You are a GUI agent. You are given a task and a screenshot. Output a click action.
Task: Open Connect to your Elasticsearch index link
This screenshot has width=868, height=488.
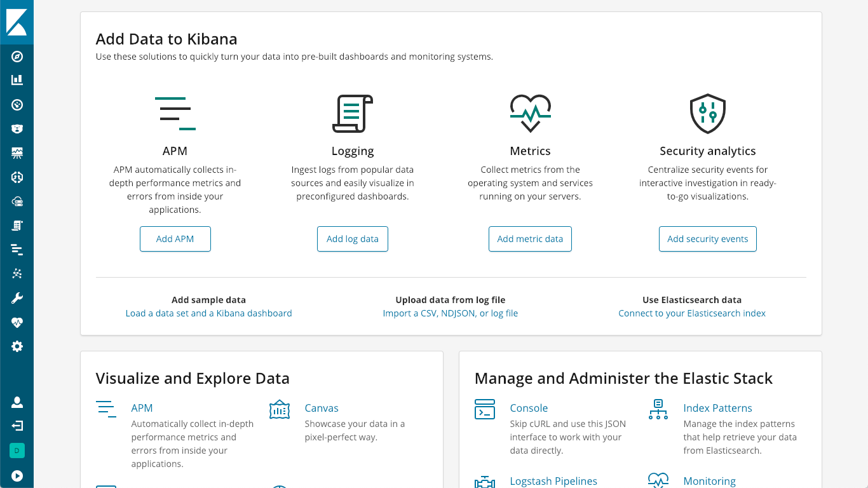[x=692, y=313]
